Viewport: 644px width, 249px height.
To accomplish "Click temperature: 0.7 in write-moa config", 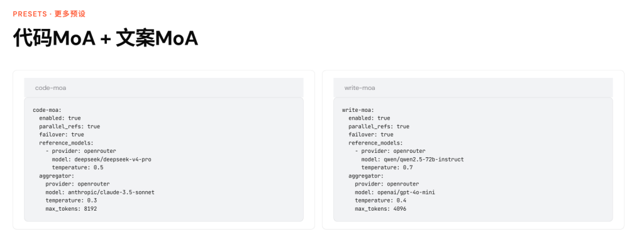I will pos(387,168).
